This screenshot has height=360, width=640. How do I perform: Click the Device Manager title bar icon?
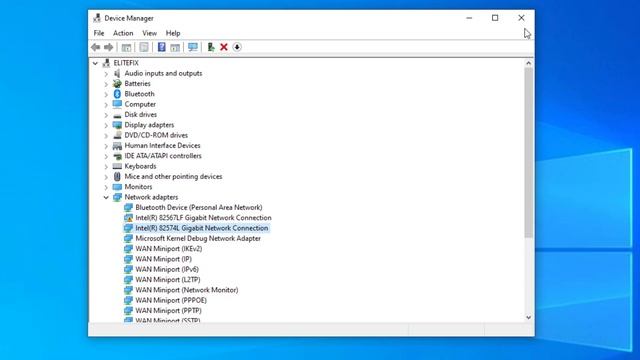point(97,18)
